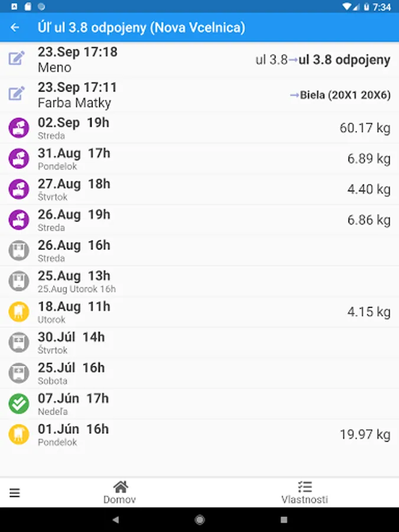This screenshot has width=399, height=532.
Task: Tap the purple icon beside 02.Sep 19h
Action: (x=19, y=128)
